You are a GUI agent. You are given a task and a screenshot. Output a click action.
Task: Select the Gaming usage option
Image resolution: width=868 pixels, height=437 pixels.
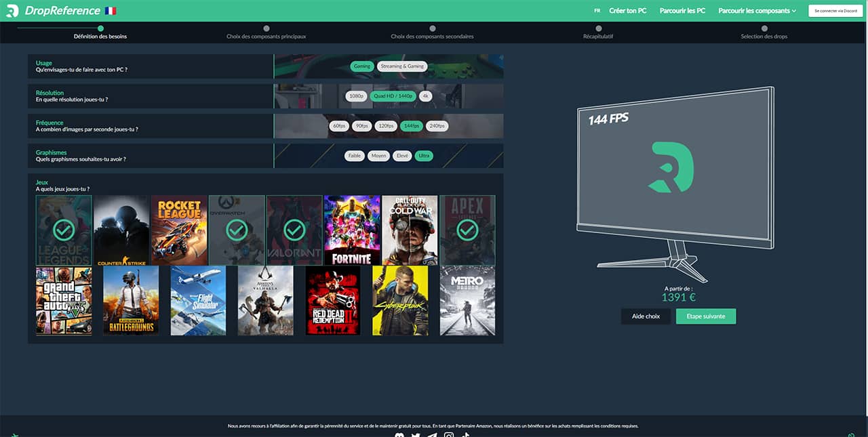pyautogui.click(x=362, y=66)
